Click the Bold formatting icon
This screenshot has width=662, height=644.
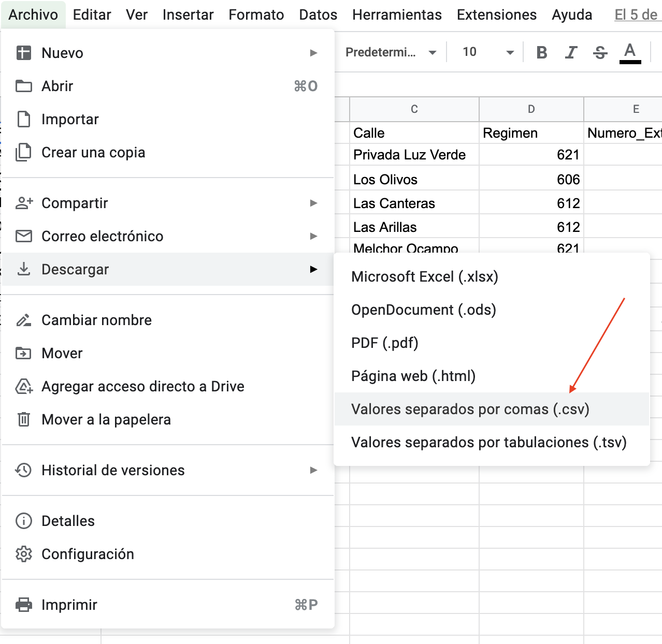pyautogui.click(x=542, y=52)
